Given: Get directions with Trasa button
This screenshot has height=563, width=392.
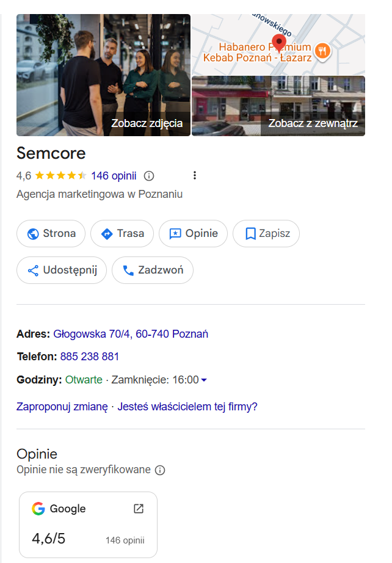Looking at the screenshot, I should click(x=122, y=233).
